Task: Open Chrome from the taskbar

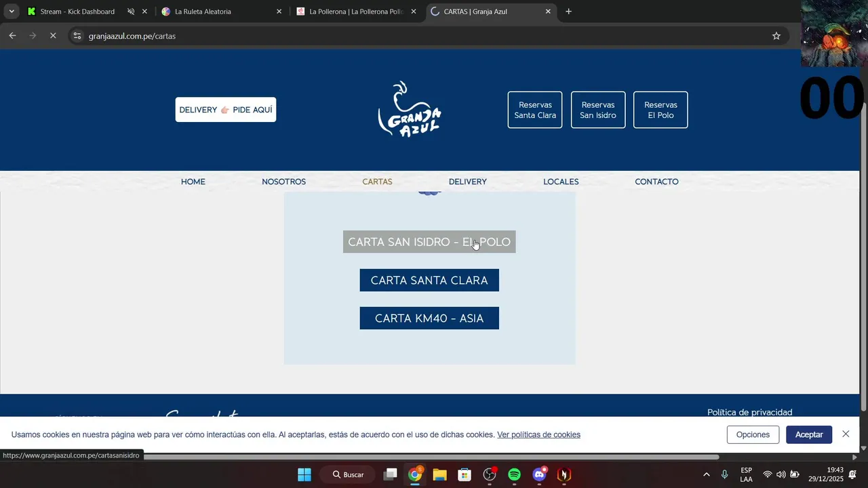Action: pyautogui.click(x=415, y=474)
